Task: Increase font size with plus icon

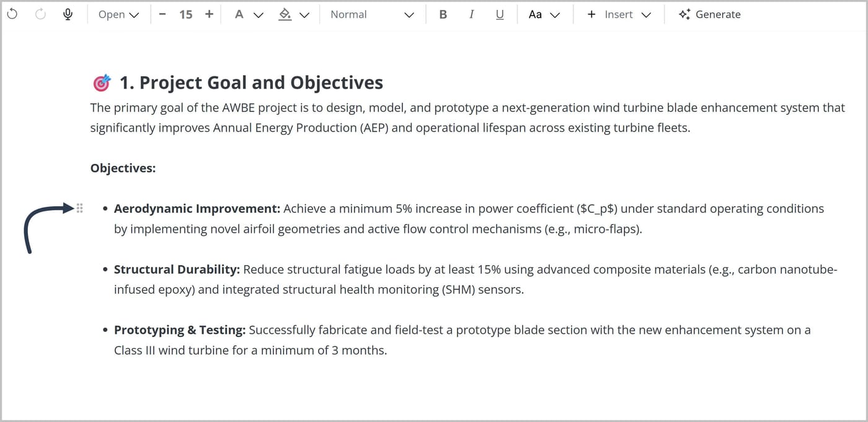Action: [209, 14]
